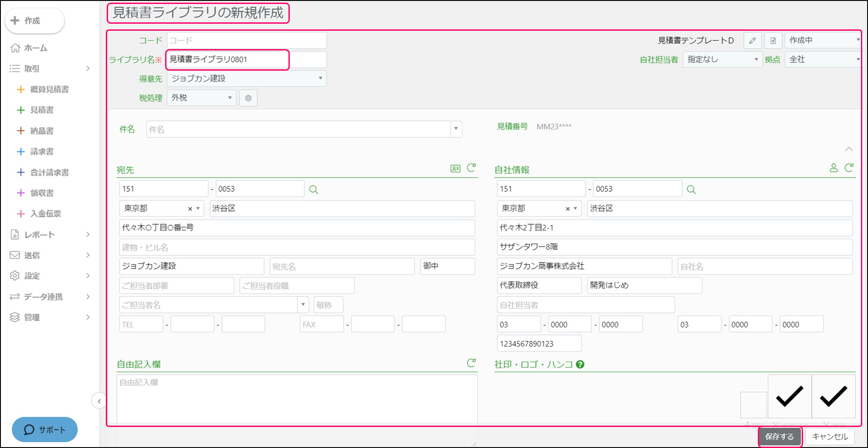Click the document icon next to template name
The height and width of the screenshot is (448, 868).
tap(773, 40)
